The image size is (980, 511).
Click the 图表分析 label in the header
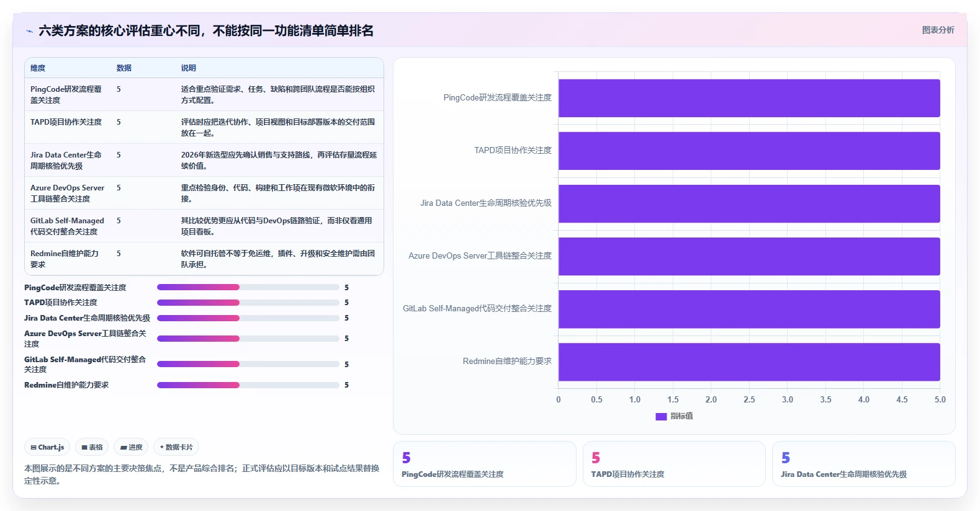pos(938,30)
